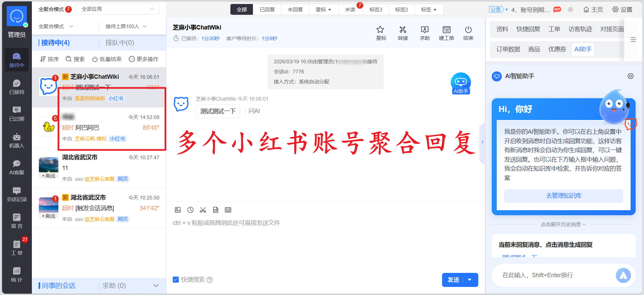Open 工单 in the left sidebar
Viewport: 644px width, 295px height.
(x=16, y=248)
